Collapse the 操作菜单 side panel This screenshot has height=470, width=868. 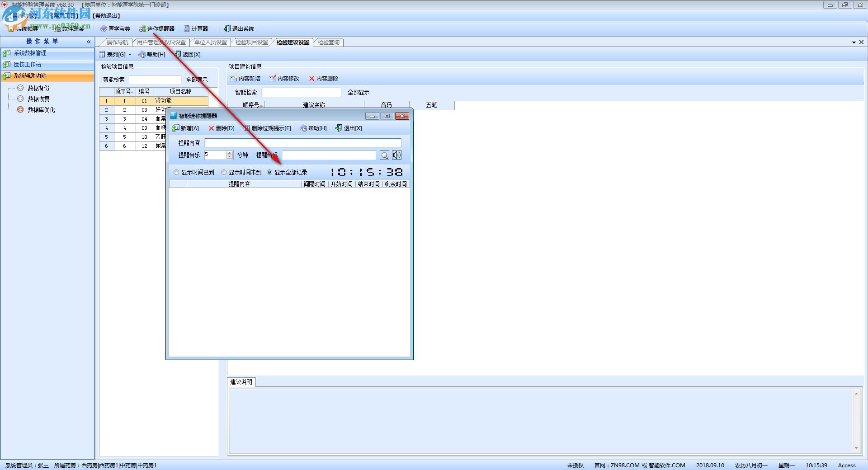(89, 42)
